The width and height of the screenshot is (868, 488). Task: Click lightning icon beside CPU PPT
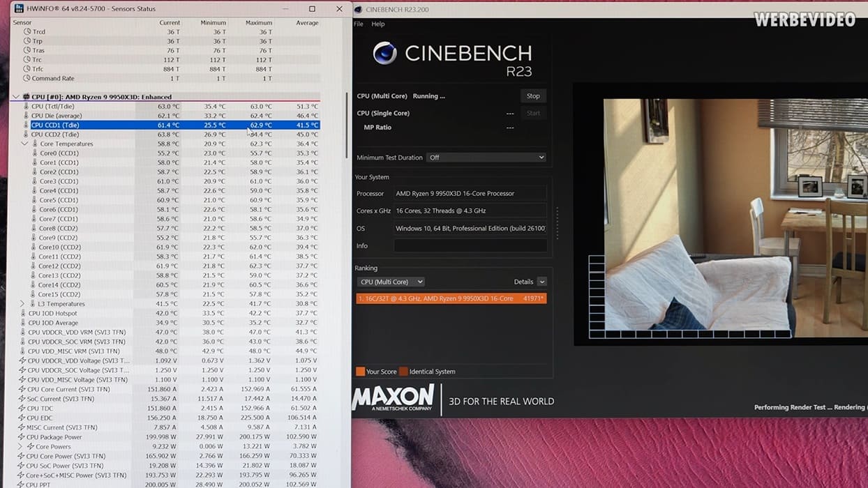[21, 485]
